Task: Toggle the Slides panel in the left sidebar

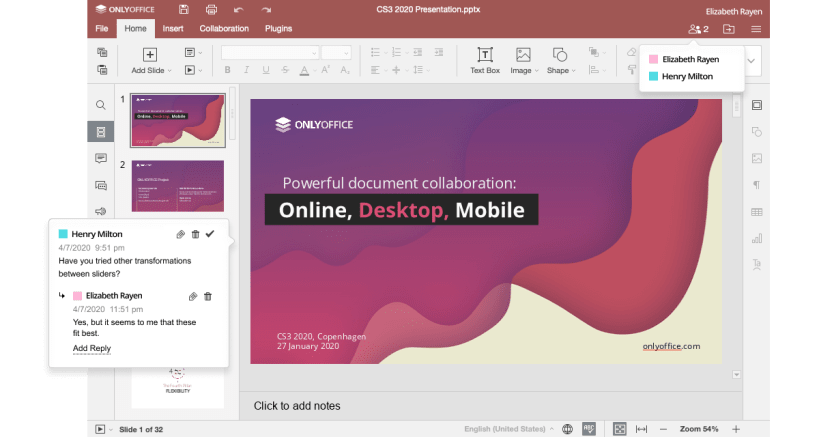Action: tap(101, 132)
